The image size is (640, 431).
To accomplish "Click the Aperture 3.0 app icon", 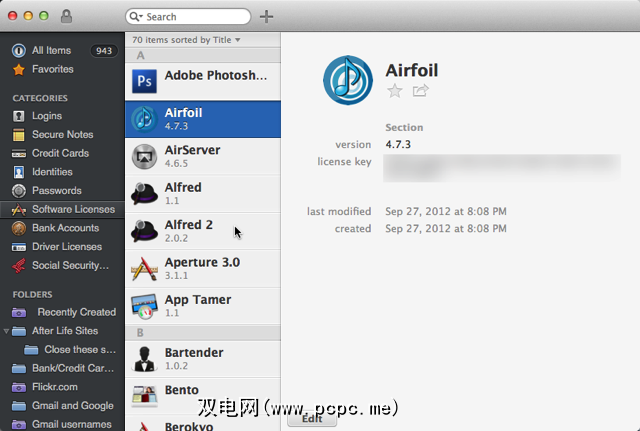I will (144, 269).
